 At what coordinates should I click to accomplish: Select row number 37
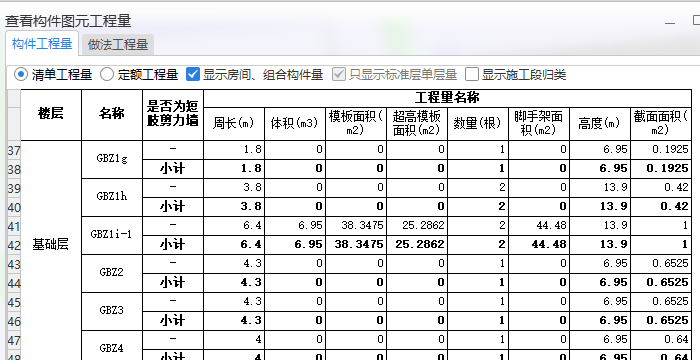(x=14, y=150)
